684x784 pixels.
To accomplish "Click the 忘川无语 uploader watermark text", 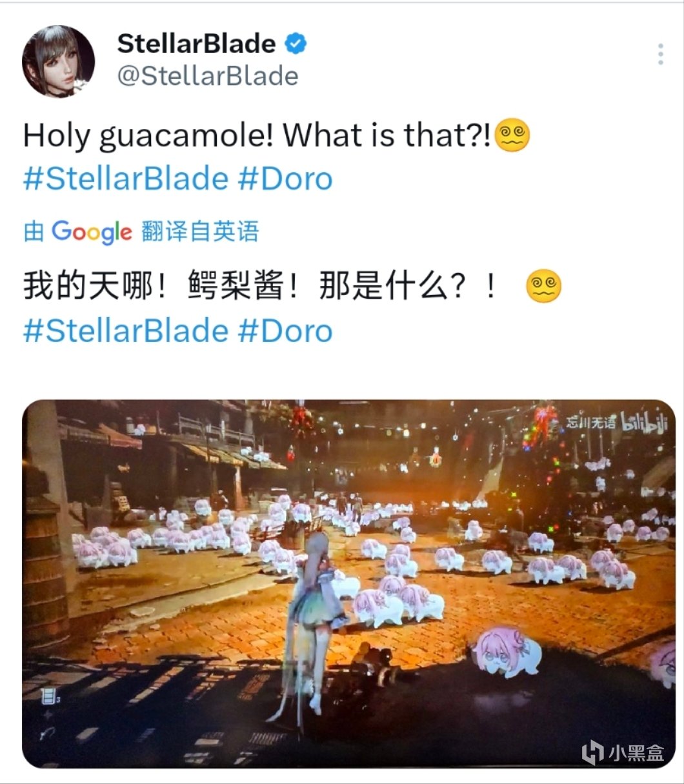I will (590, 423).
